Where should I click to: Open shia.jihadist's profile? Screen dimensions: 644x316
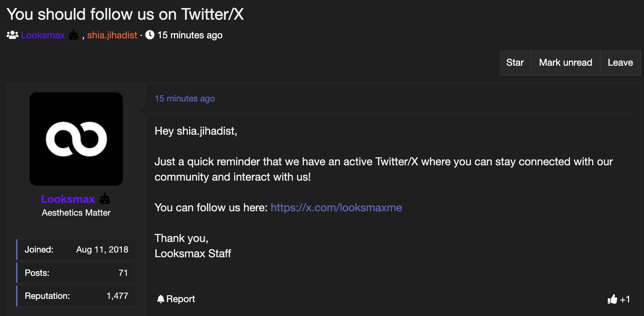[x=112, y=35]
